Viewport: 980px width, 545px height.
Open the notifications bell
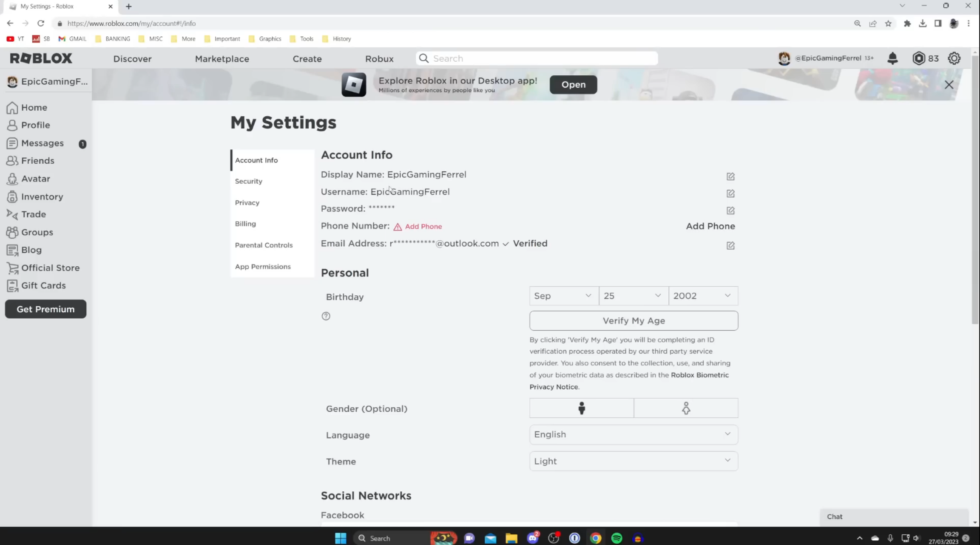pos(892,58)
